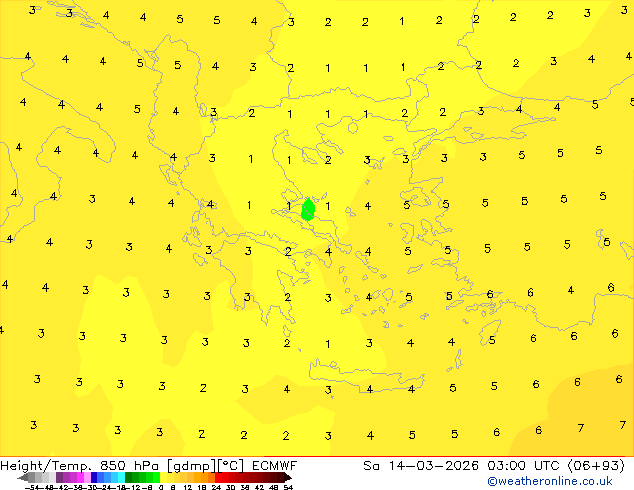634x490 pixels.
Task: Click the yellow 0 swatch in color legend
Action: point(163,477)
